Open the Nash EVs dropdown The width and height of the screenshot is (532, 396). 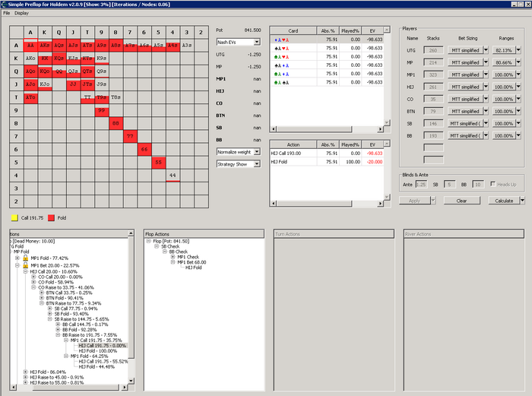coord(257,42)
